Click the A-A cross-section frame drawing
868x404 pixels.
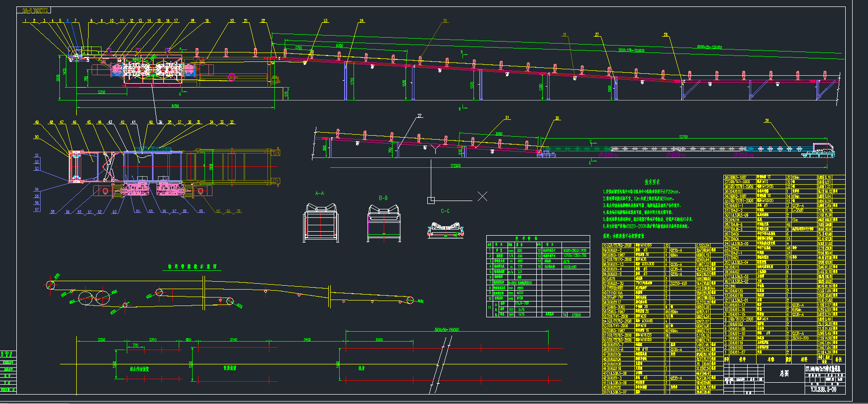tap(320, 223)
